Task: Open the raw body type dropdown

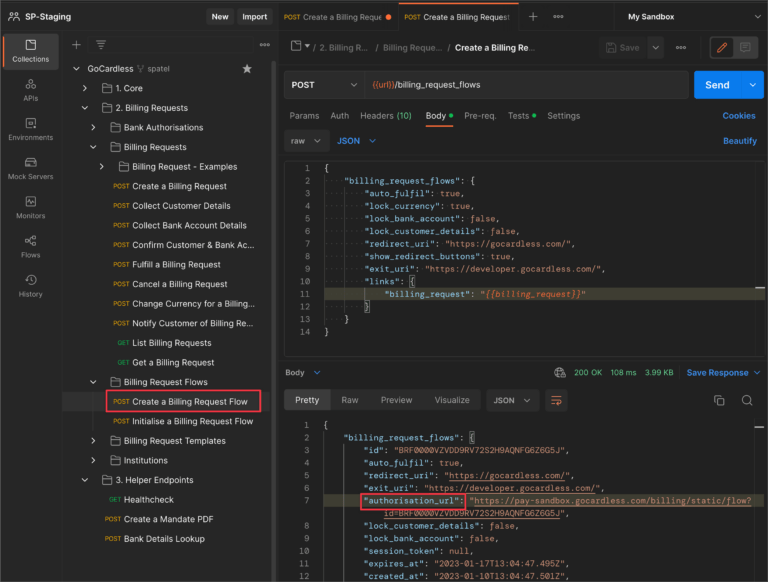Action: (306, 141)
